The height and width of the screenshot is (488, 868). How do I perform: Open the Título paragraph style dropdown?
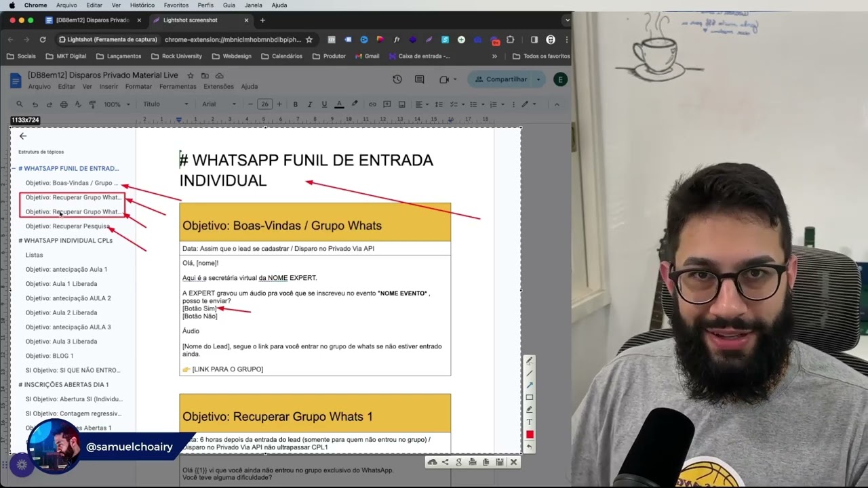click(165, 104)
